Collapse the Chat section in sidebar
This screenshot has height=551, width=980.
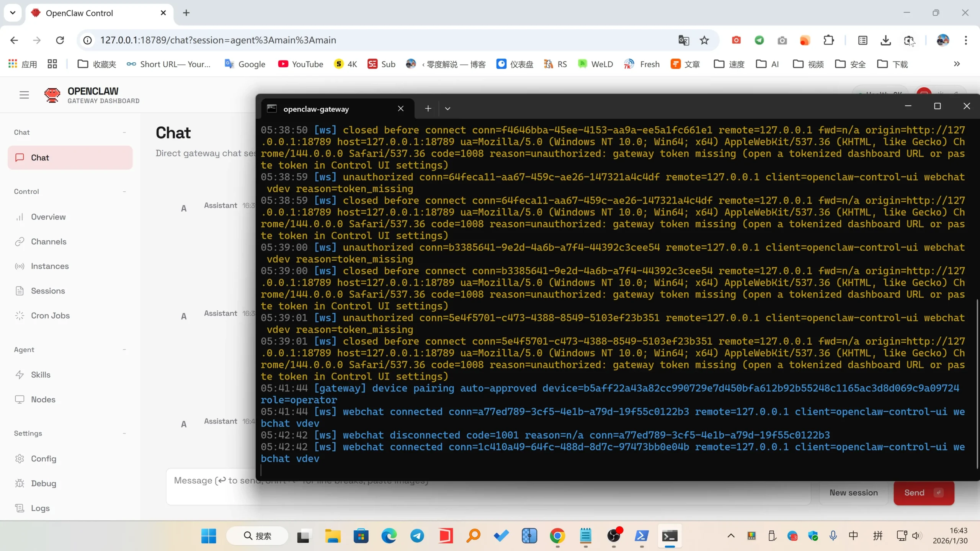click(124, 132)
